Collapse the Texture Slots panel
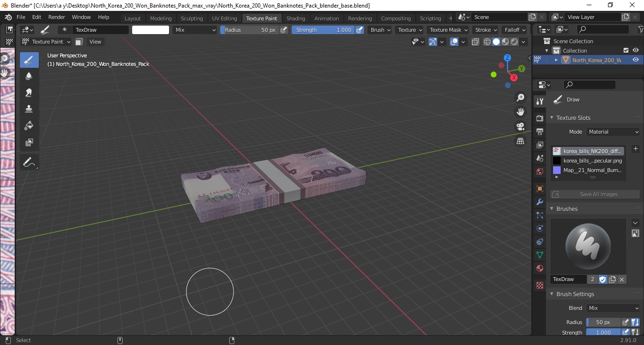Viewport: 644px width, 345px height. [552, 118]
